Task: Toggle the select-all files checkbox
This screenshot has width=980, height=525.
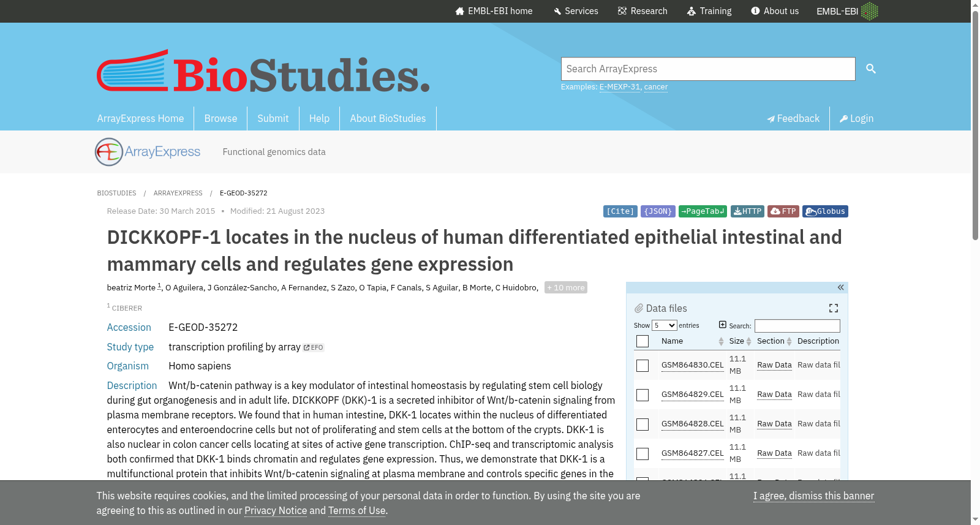Action: coord(643,341)
